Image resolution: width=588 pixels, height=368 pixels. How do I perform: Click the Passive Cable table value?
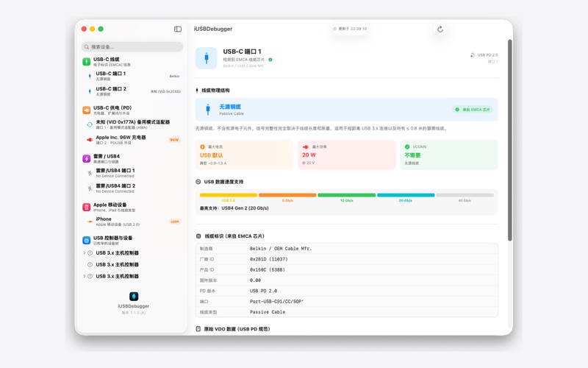coord(268,311)
